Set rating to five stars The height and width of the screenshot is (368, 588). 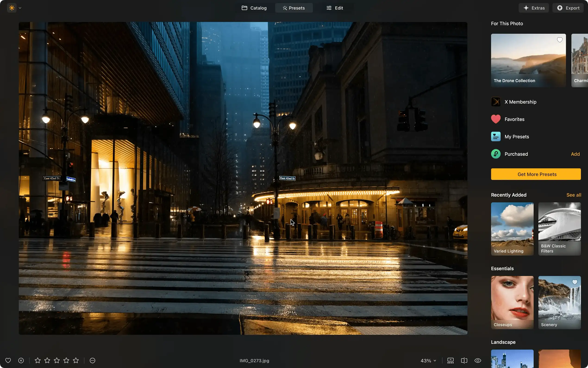point(76,360)
